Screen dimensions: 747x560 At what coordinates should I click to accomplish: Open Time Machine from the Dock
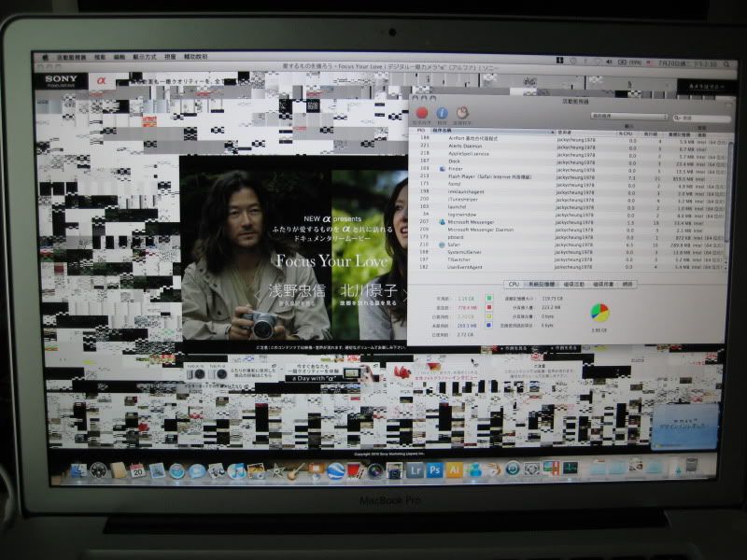tap(513, 469)
